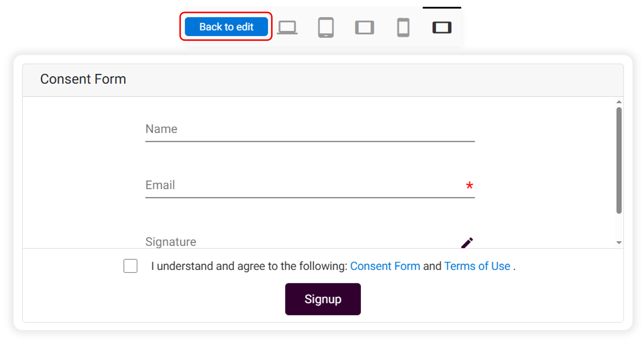Focus the Name input field
The height and width of the screenshot is (341, 644).
point(310,129)
